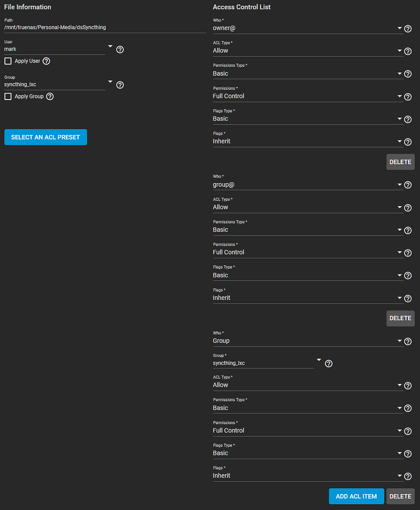This screenshot has height=510, width=420.
Task: Click the help icon beside Permissions Type
Action: coord(408,74)
